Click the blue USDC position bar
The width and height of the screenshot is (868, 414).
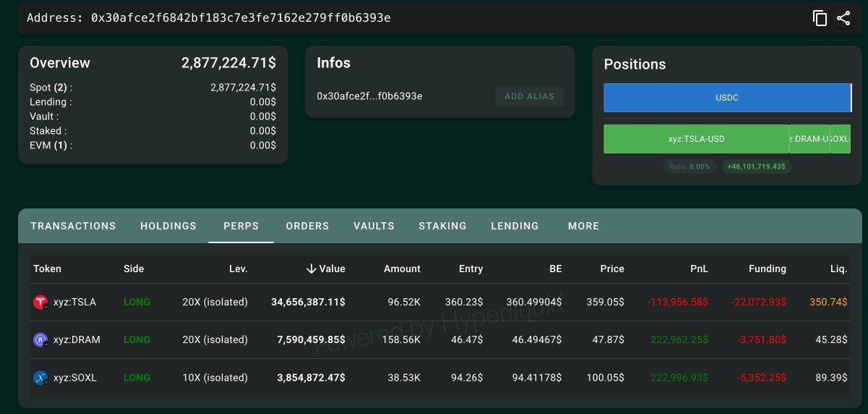click(727, 98)
